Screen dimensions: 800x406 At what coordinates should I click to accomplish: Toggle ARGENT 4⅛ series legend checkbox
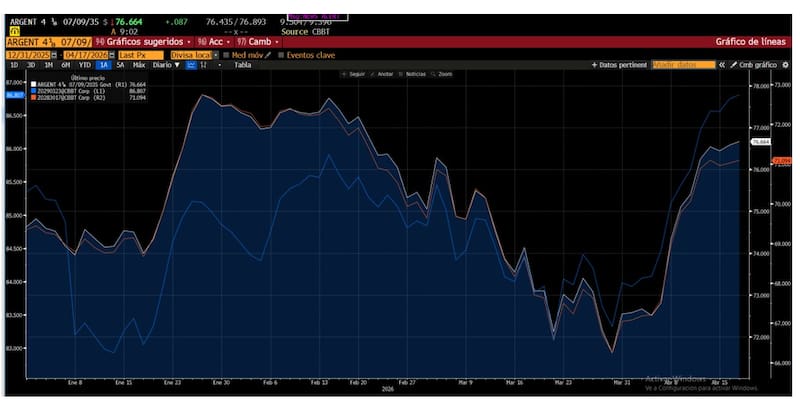point(34,85)
